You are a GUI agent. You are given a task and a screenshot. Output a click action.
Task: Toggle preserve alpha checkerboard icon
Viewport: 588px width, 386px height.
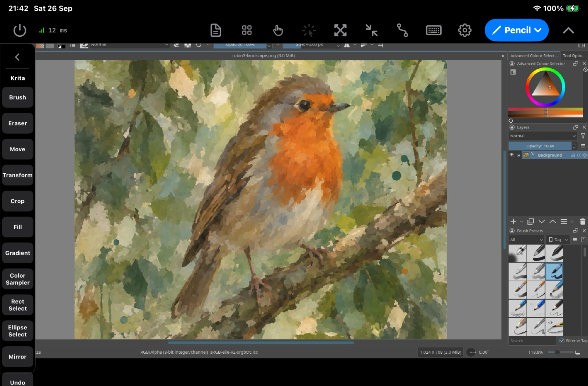coord(188,45)
